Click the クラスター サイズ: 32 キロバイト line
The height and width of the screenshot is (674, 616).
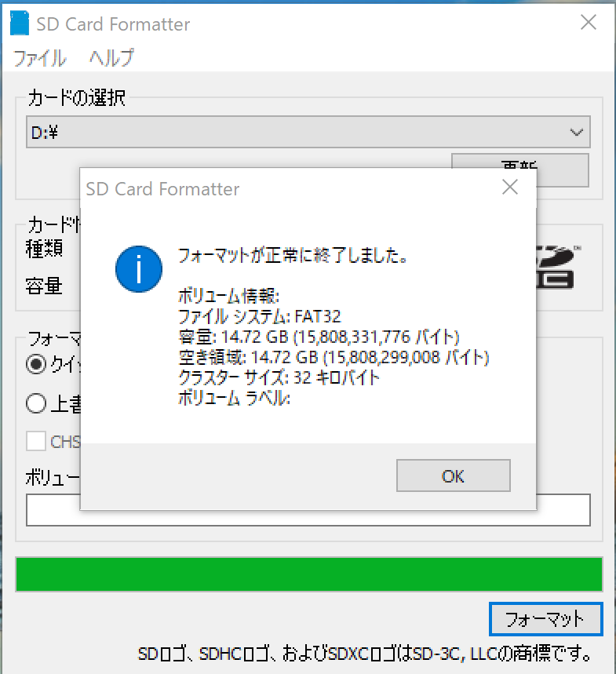279,378
